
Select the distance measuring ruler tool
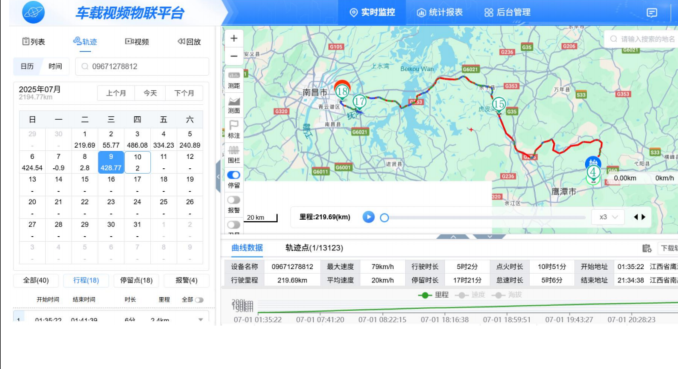point(233,80)
